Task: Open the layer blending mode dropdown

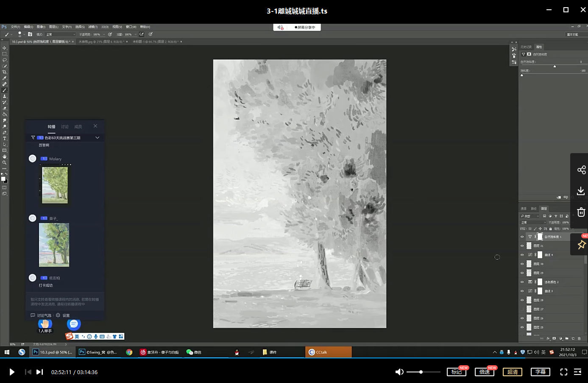Action: coord(533,222)
